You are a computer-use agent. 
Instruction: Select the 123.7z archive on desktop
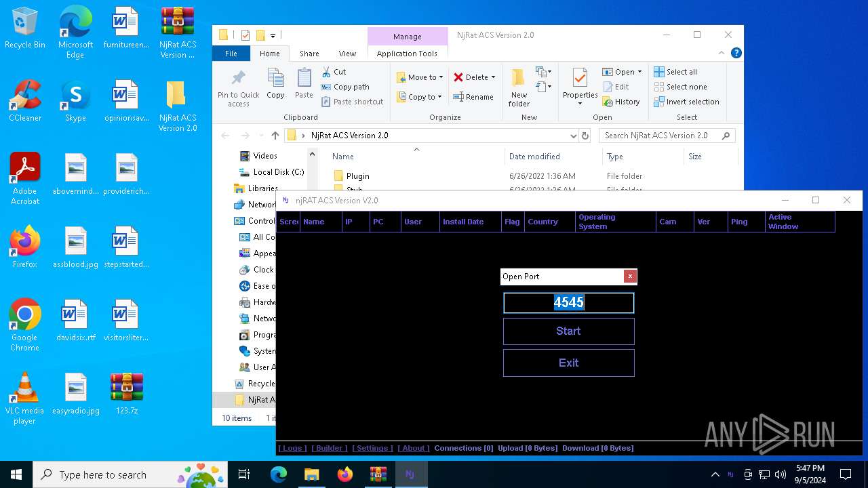point(127,394)
